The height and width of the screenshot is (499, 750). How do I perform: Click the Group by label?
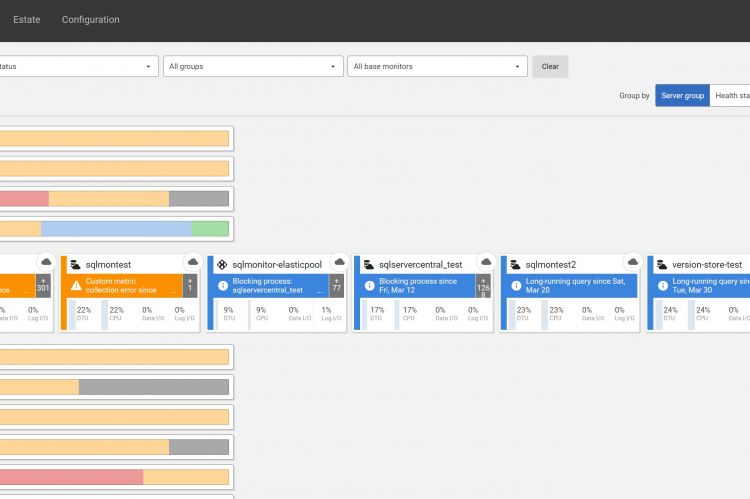(x=634, y=96)
